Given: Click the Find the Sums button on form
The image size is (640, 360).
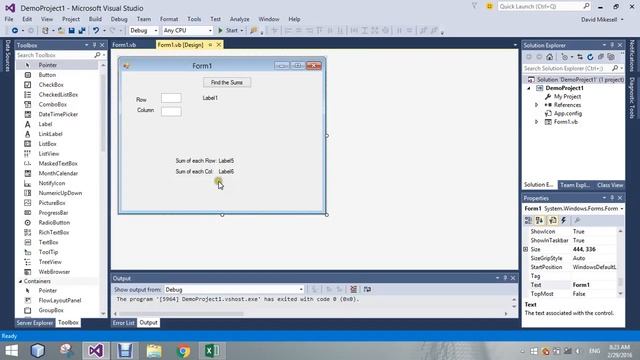Looking at the screenshot, I should coord(227,82).
